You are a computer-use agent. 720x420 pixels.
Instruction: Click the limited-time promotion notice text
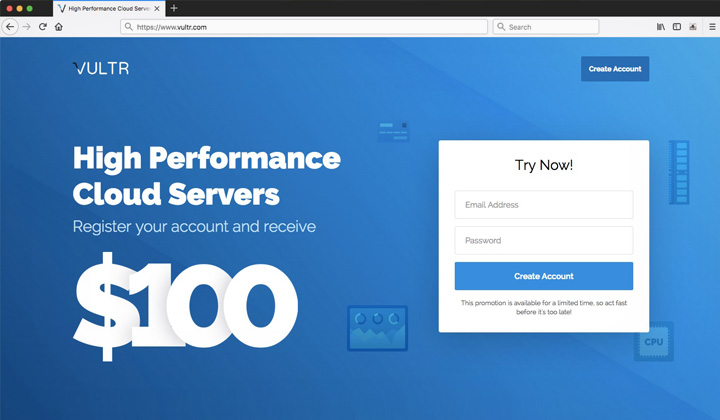[544, 308]
